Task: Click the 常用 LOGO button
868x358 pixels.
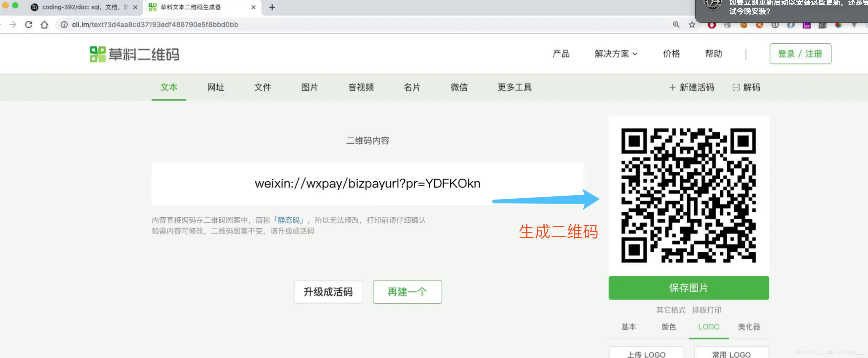Action: [x=731, y=353]
